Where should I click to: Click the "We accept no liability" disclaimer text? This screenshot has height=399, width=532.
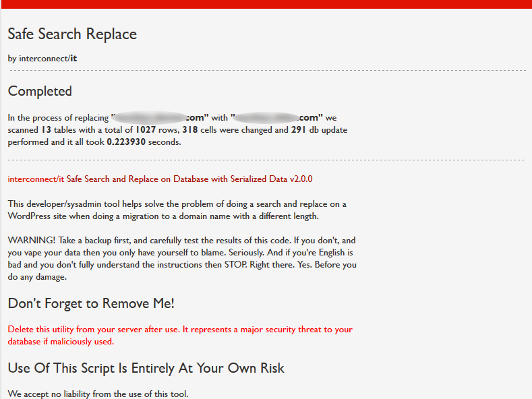(x=98, y=394)
